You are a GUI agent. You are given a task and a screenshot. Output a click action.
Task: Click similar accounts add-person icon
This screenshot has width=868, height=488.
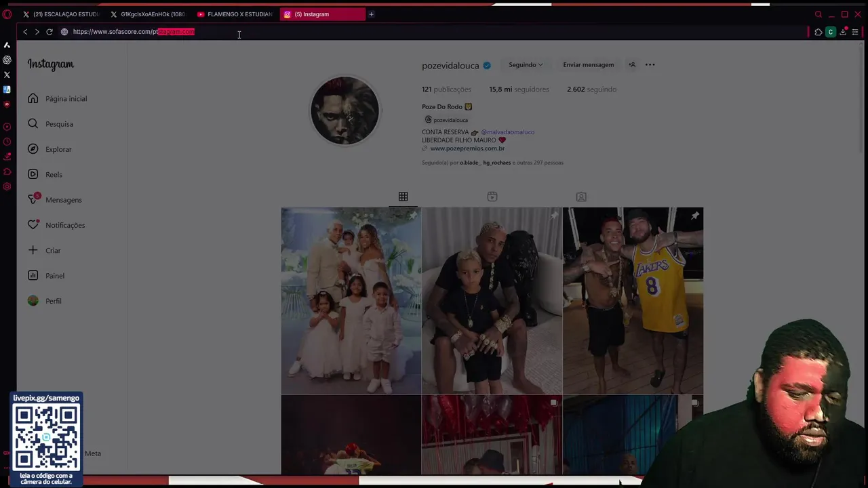[632, 65]
